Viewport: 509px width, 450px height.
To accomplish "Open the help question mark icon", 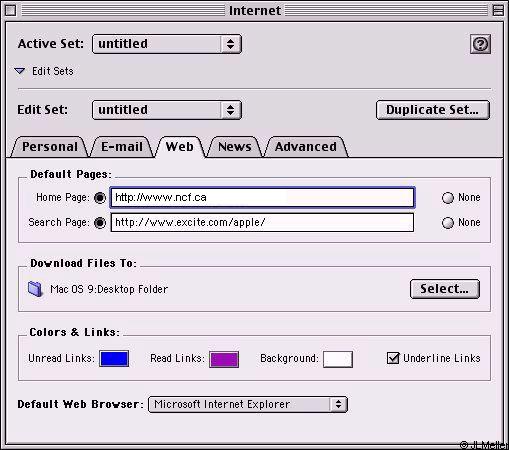I will click(480, 44).
